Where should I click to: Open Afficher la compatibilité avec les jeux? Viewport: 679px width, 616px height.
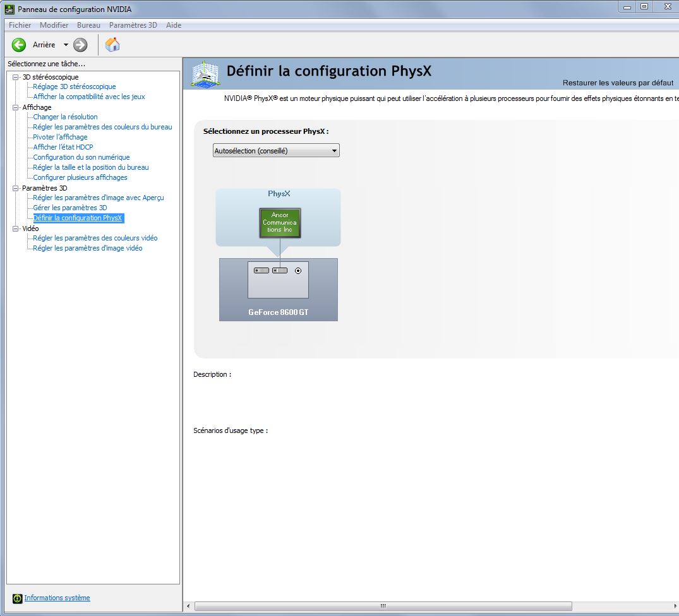89,97
